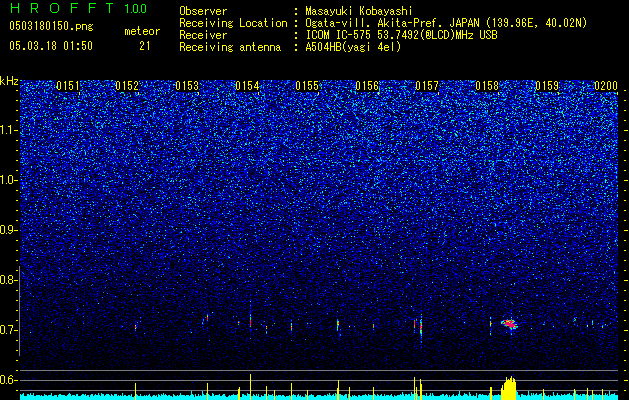629x400 pixels.
Task: Click the date stamp 05.03.18 01:50
Action: tap(51, 46)
